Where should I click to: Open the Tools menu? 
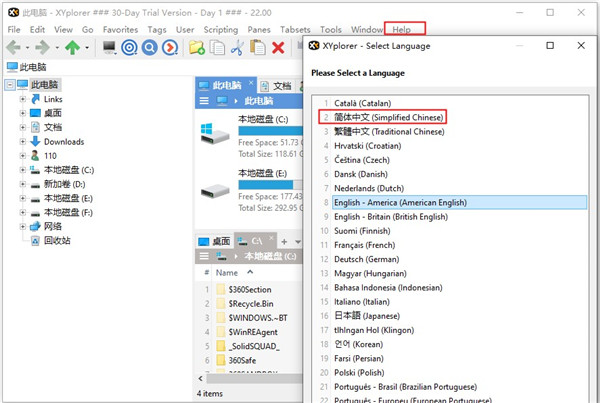331,29
